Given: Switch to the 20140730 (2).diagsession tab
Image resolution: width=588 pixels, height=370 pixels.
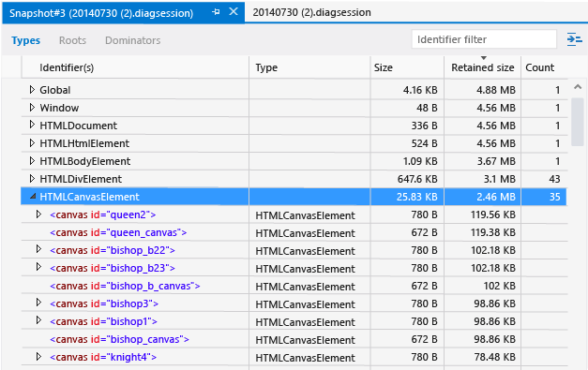Looking at the screenshot, I should coord(311,12).
